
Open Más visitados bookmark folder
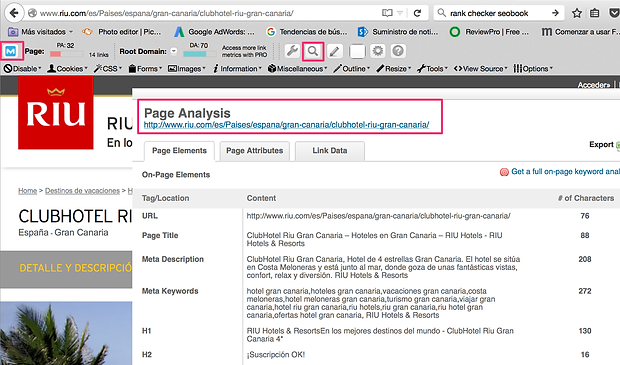40,32
